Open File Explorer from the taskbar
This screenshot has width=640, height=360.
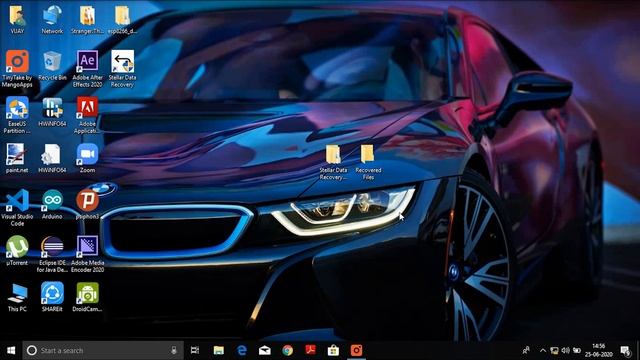click(219, 350)
